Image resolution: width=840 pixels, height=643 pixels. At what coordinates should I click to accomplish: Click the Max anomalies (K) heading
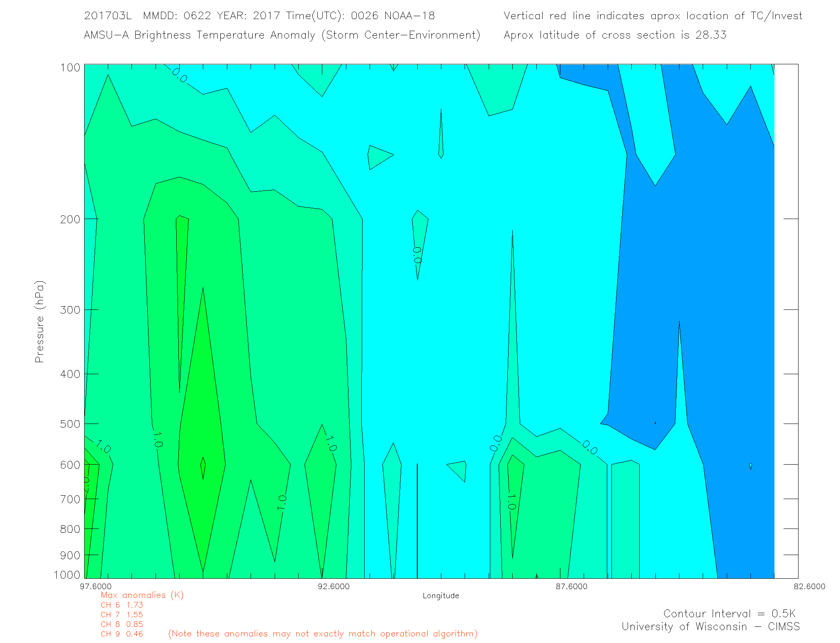(x=142, y=595)
